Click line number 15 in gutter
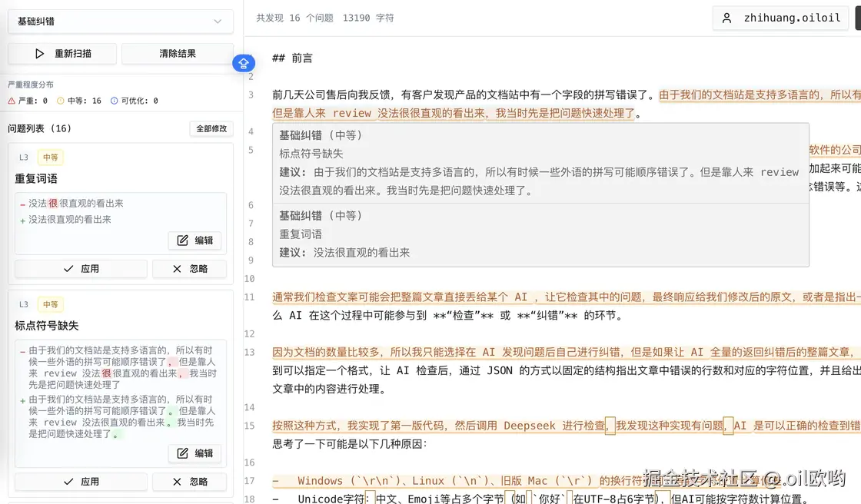The height and width of the screenshot is (504, 861). [249, 426]
